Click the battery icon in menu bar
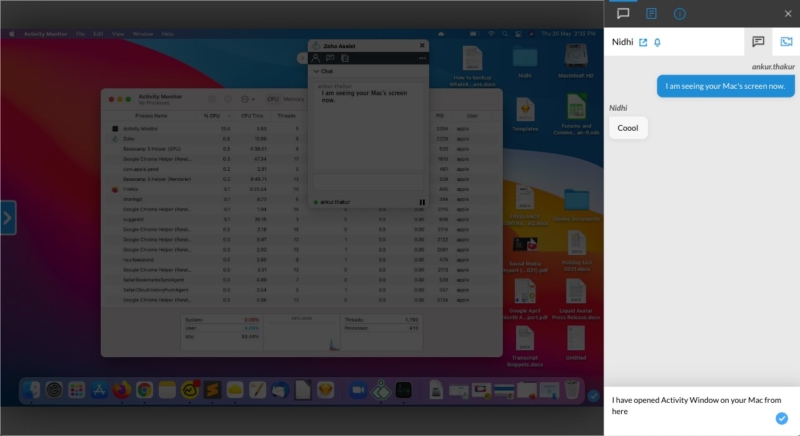Screen dimensions: 800x436 [x=473, y=34]
